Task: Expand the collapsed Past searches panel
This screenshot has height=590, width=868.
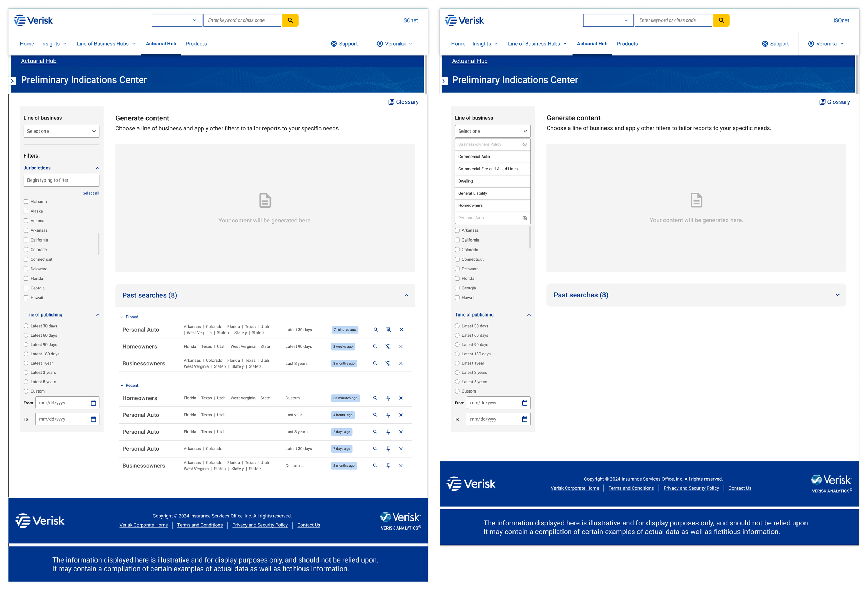Action: coord(837,295)
